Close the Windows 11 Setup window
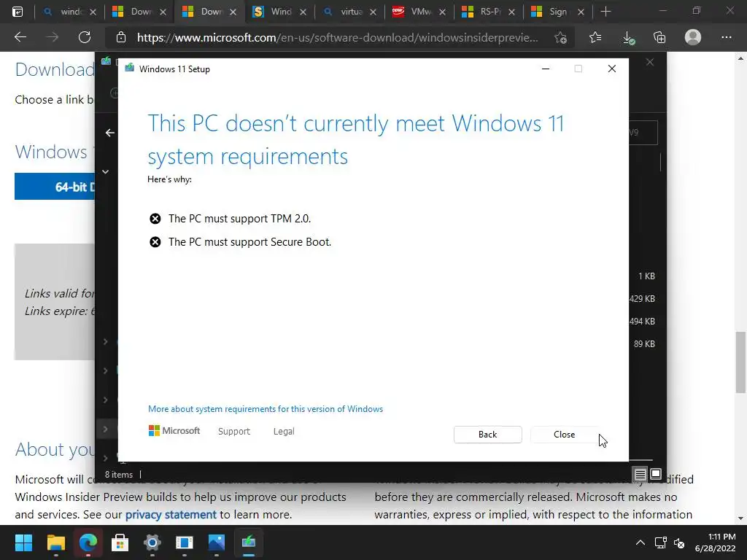This screenshot has height=560, width=747. click(612, 69)
